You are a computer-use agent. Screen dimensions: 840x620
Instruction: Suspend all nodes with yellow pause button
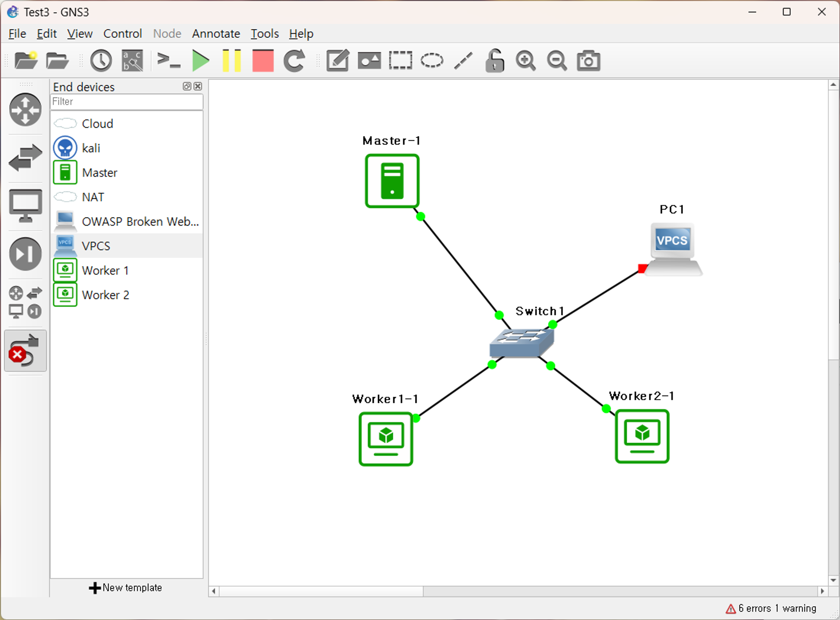point(231,60)
